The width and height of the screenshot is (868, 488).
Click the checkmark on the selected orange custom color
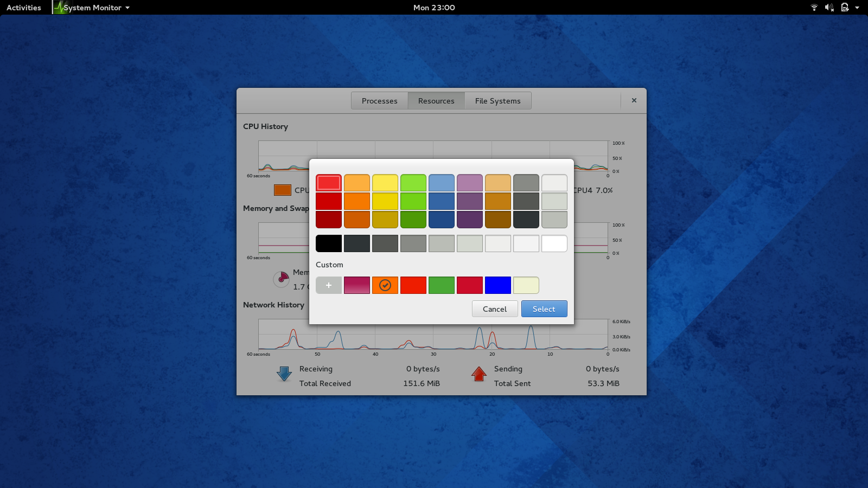[385, 284]
